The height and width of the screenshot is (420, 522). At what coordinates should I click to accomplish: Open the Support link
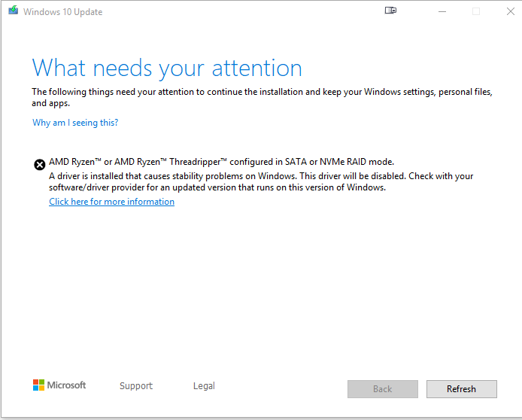tap(136, 385)
